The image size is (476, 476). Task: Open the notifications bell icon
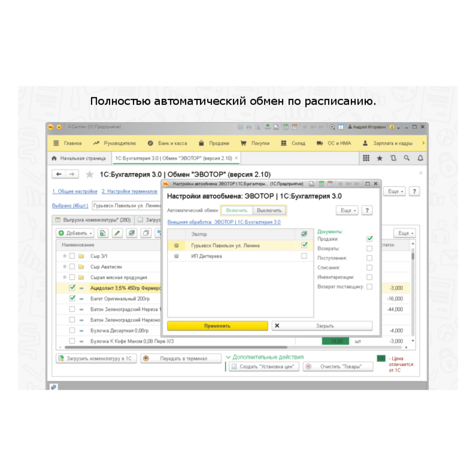point(420,158)
